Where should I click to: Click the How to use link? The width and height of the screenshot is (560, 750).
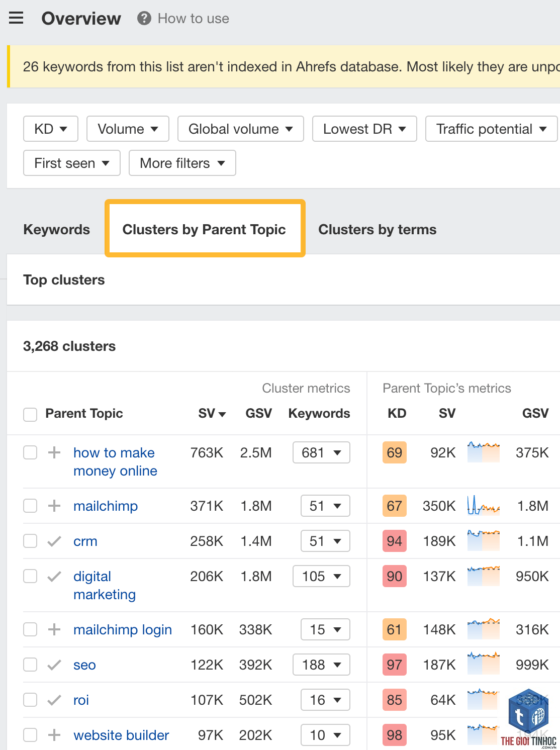pyautogui.click(x=194, y=19)
